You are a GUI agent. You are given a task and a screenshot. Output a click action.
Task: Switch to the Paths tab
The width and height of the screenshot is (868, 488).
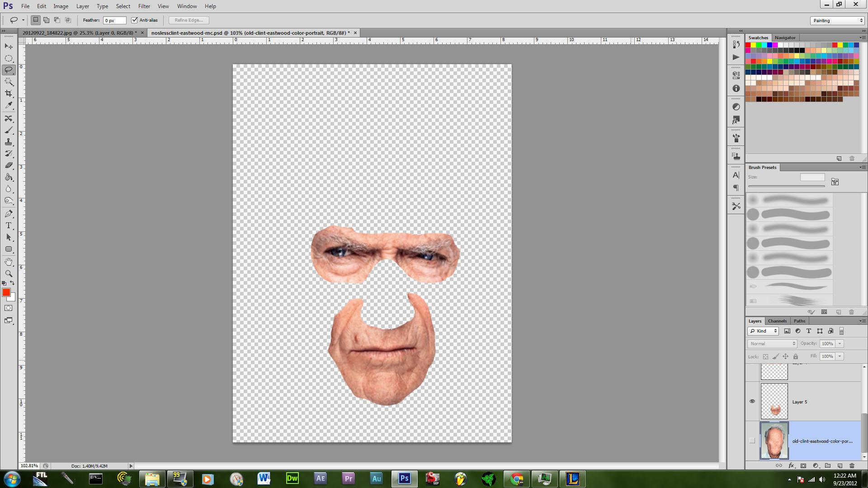click(799, 321)
